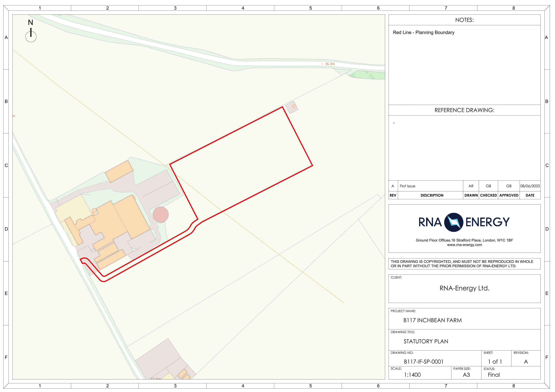Click the small orange building near boundary corner
This screenshot has width=555, height=392.
point(294,106)
